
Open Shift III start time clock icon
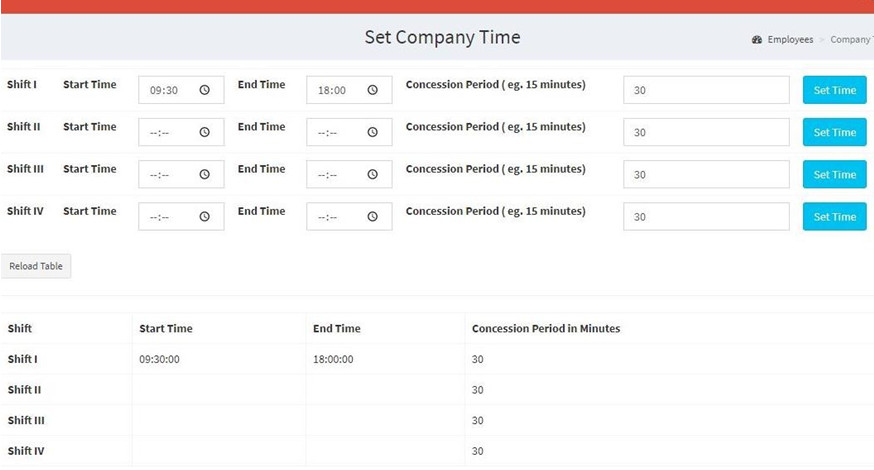click(205, 175)
